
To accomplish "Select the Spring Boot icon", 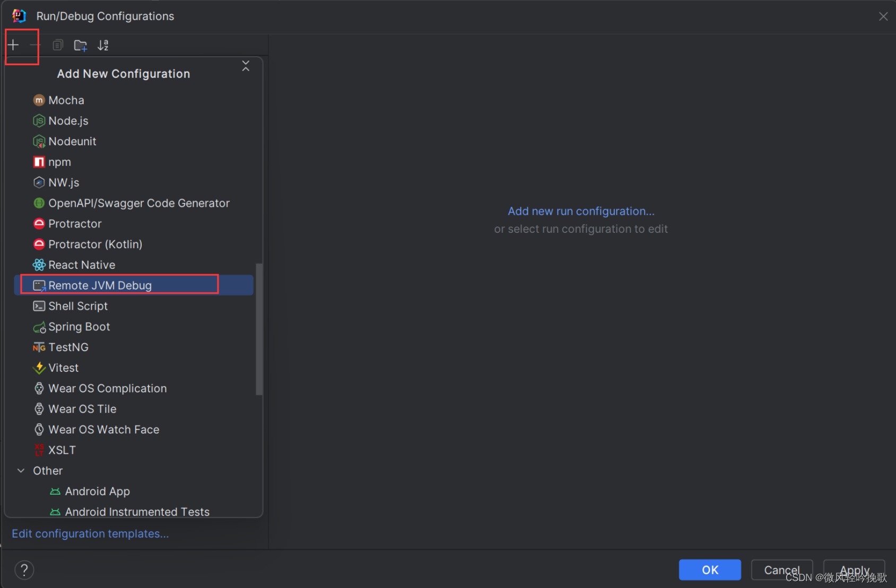I will (39, 327).
